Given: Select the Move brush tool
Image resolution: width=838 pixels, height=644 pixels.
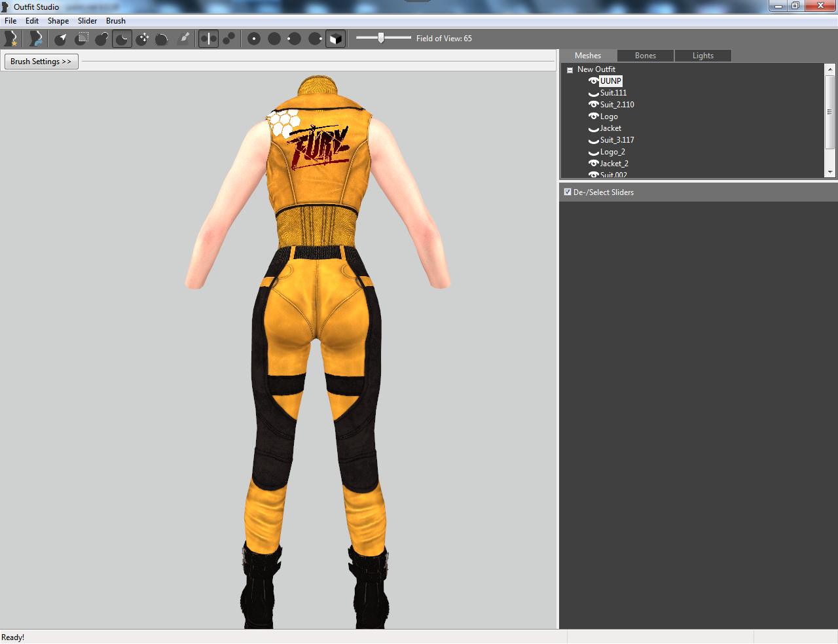Looking at the screenshot, I should pos(142,39).
